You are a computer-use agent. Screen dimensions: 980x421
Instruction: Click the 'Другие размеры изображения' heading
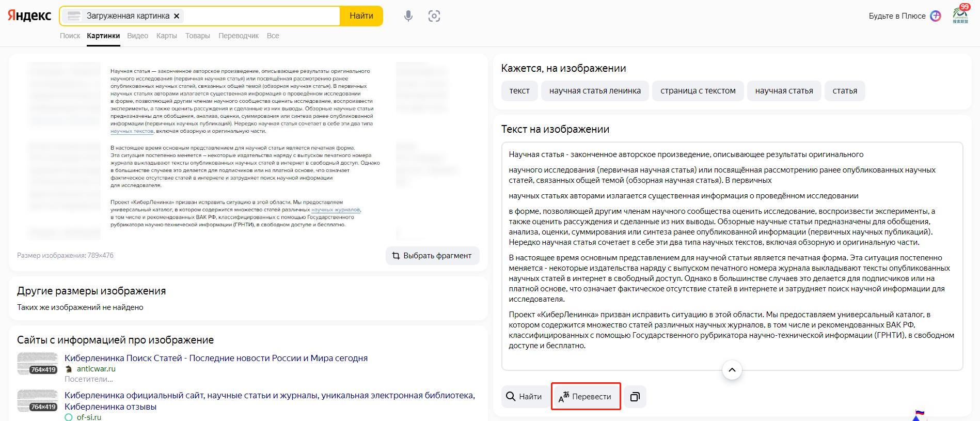tap(91, 291)
